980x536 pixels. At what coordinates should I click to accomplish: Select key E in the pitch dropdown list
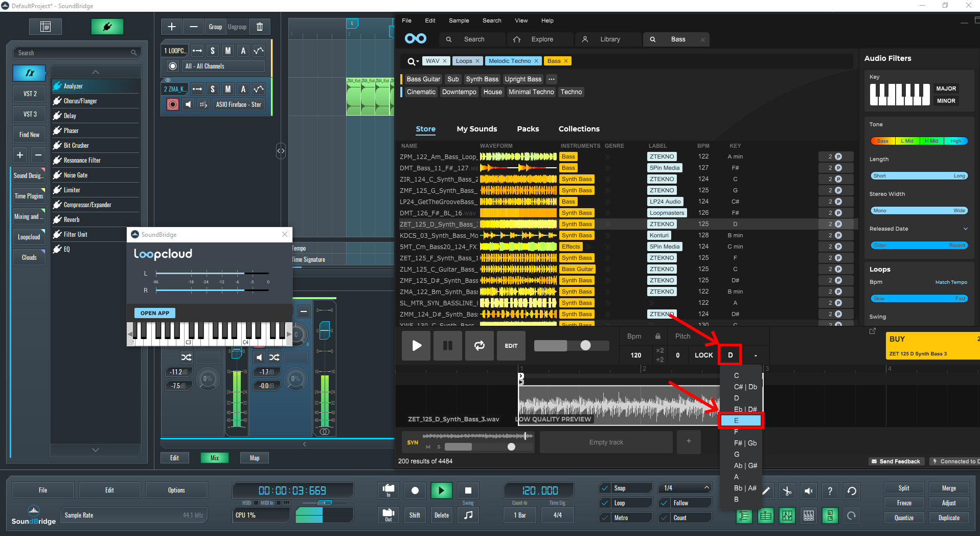(x=741, y=420)
